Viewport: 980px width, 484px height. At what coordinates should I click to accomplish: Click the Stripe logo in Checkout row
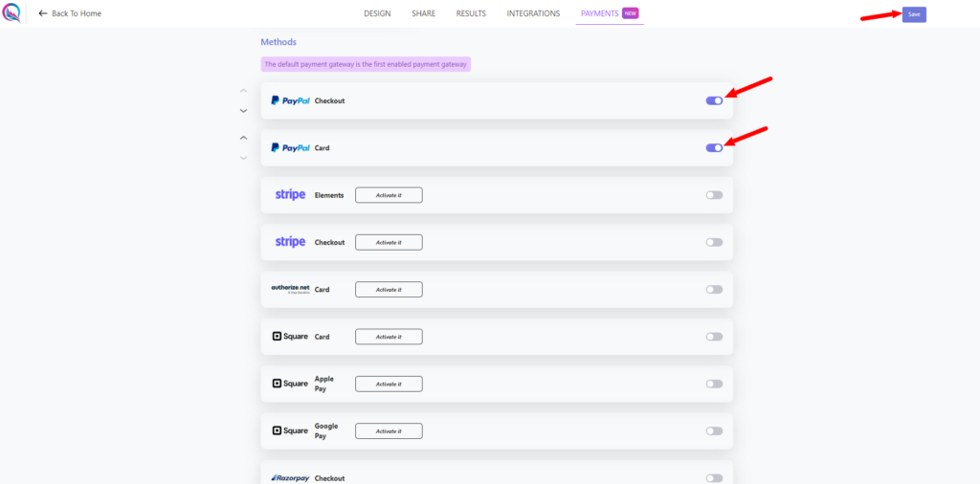(290, 242)
